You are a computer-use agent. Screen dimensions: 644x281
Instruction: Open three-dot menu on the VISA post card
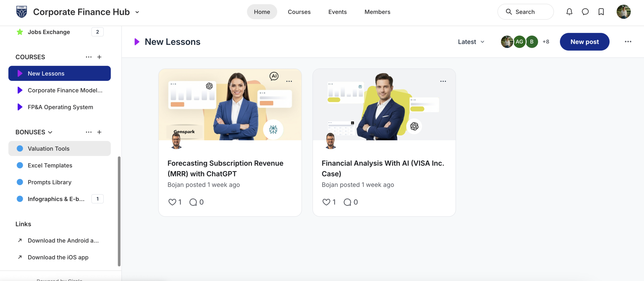(x=443, y=81)
